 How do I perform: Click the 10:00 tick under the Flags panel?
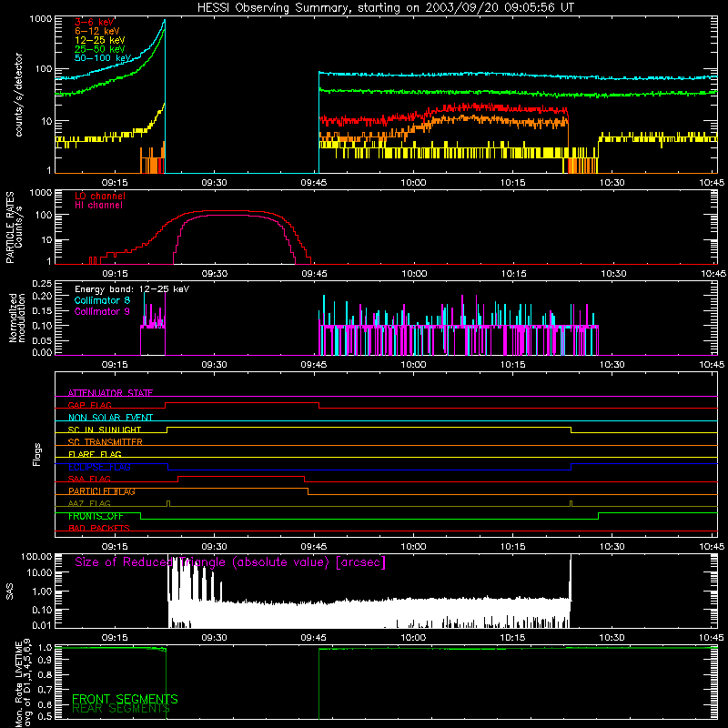[x=413, y=547]
